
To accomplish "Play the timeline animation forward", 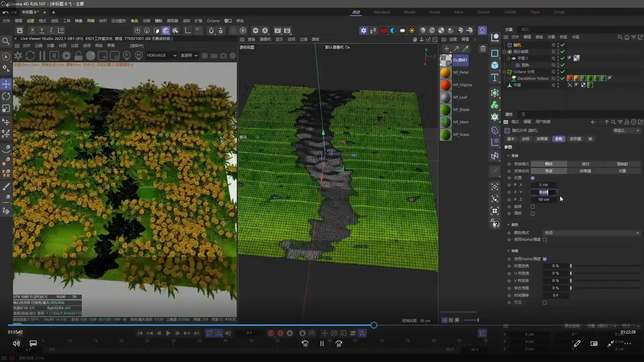I will tap(168, 333).
